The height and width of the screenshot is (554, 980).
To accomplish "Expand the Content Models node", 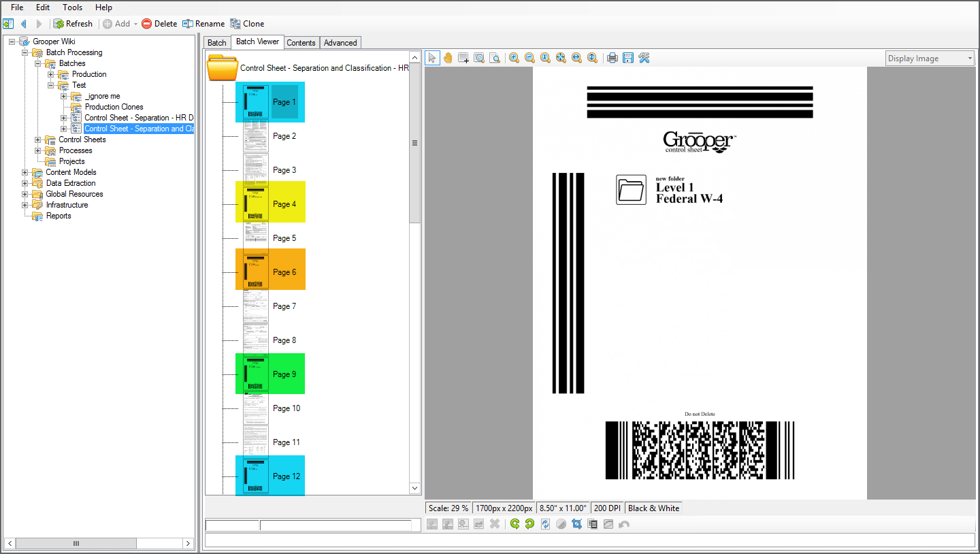I will 25,172.
